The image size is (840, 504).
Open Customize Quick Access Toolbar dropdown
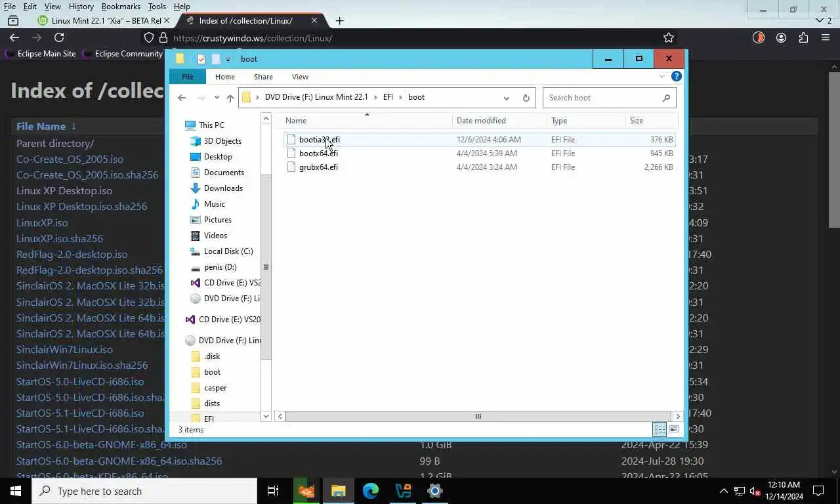click(x=228, y=59)
